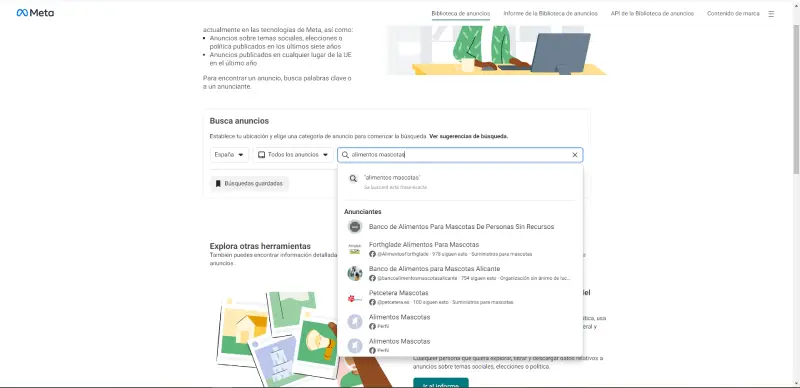Expand the España country dropdown
The height and width of the screenshot is (388, 800).
[229, 155]
